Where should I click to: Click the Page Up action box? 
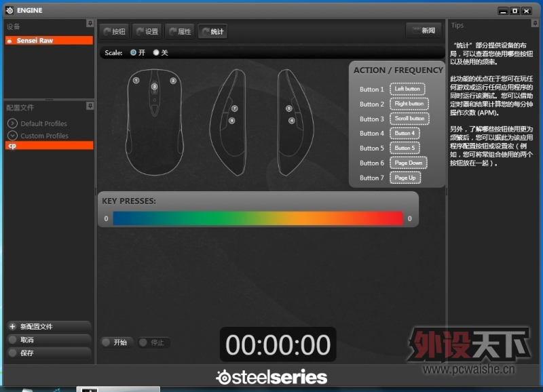click(x=405, y=178)
